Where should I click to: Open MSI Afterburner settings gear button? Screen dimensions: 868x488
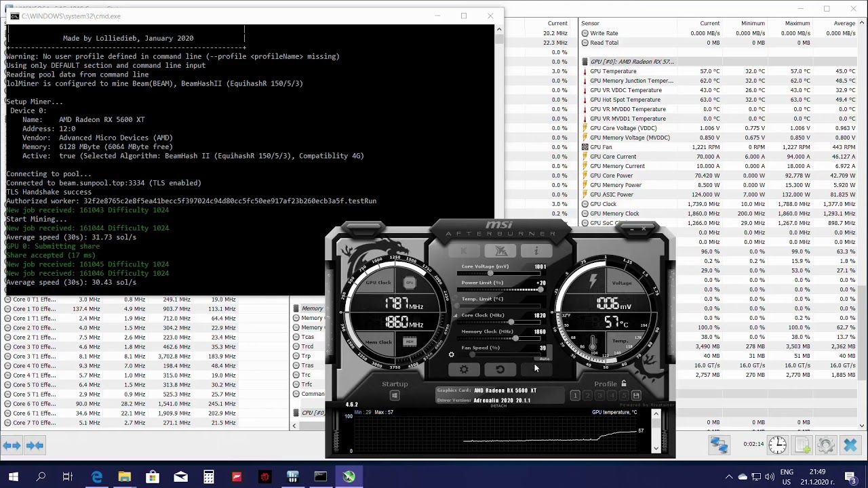click(x=464, y=369)
